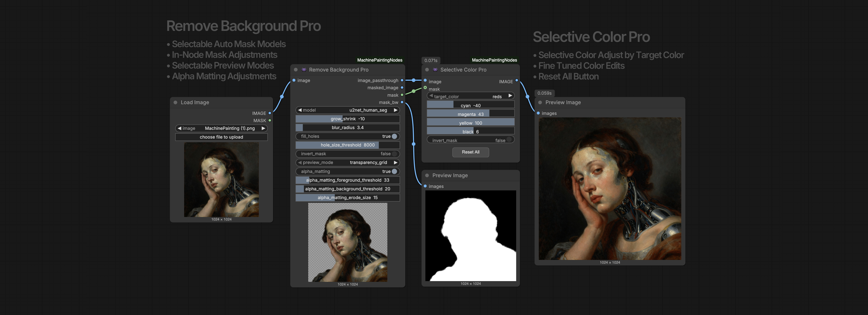868x315 pixels.
Task: Click masked_image output socket
Action: [402, 87]
